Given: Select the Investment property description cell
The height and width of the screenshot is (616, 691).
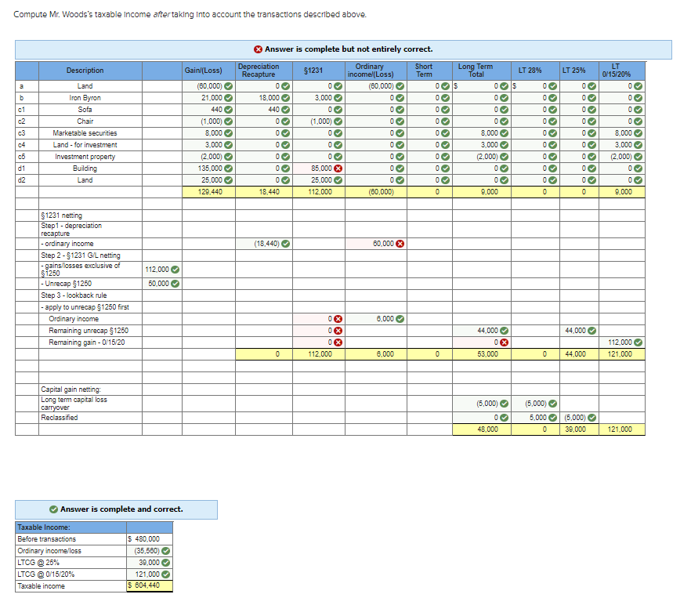Looking at the screenshot, I should click(90, 157).
